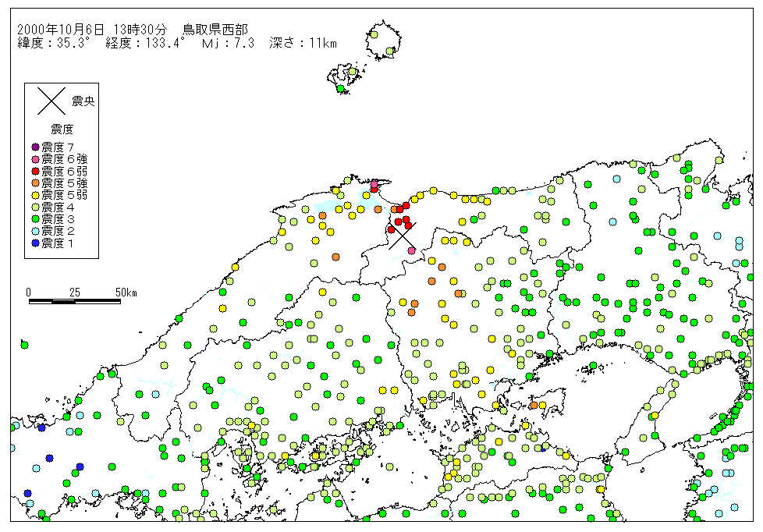Click the "震度５弱" legend text label
Image resolution: width=763 pixels, height=532 pixels.
click(65, 195)
